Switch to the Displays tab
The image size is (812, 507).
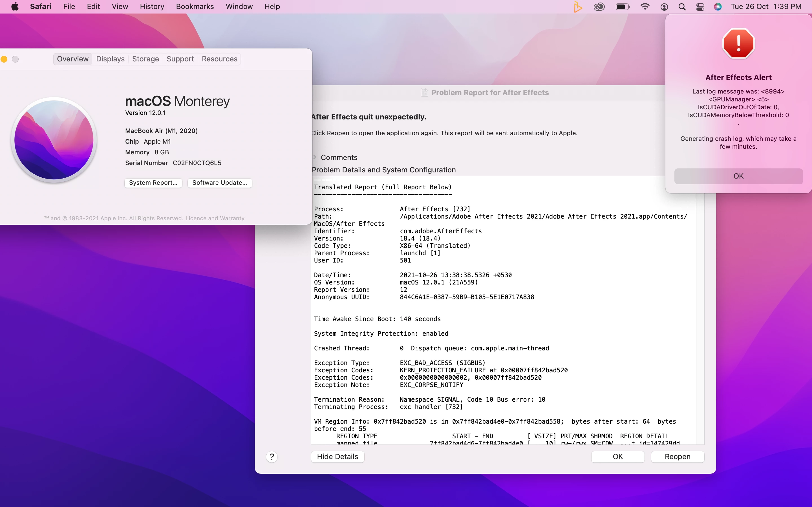(110, 59)
